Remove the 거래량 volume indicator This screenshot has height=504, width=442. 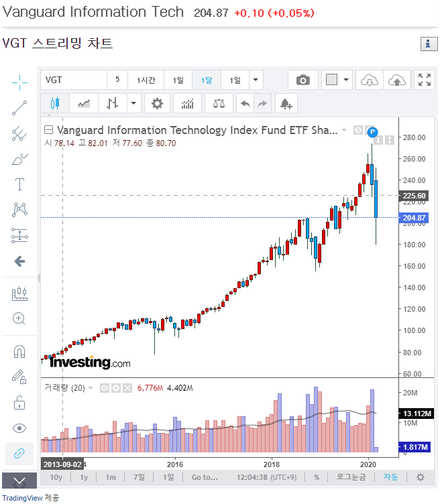tap(127, 388)
